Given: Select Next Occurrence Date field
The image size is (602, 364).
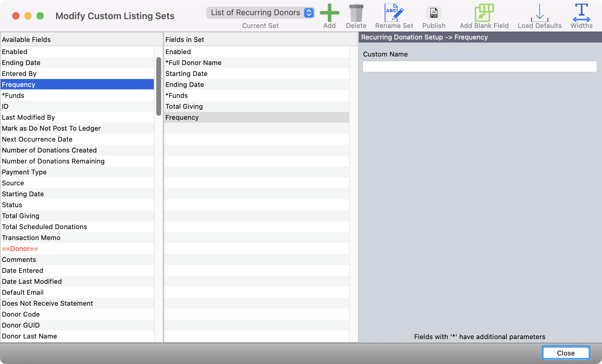Looking at the screenshot, I should click(77, 139).
